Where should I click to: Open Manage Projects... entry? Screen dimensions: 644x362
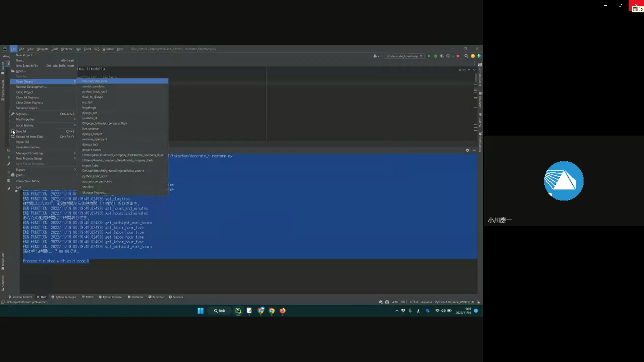click(94, 193)
